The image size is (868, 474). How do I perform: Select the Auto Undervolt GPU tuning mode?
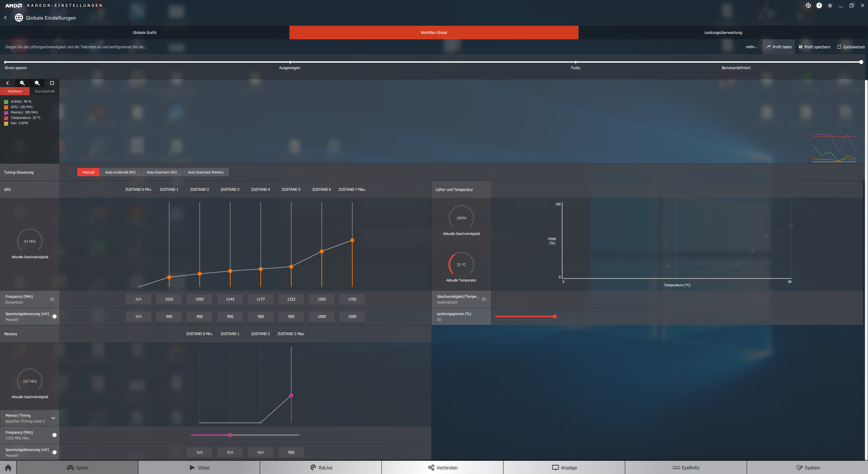click(x=120, y=172)
